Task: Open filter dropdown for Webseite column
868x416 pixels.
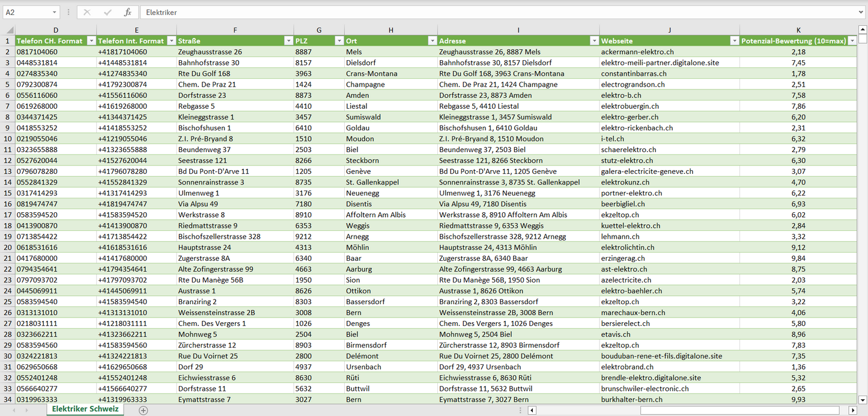Action: 733,41
